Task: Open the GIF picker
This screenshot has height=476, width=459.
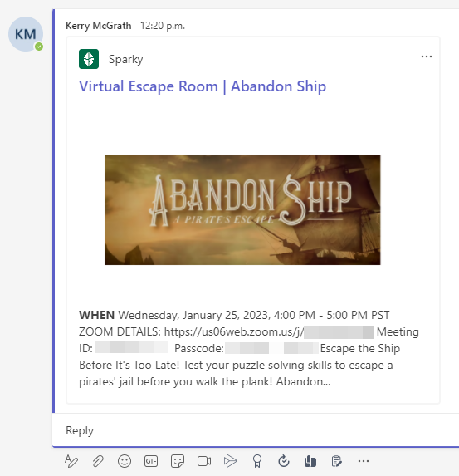Action: [x=151, y=461]
